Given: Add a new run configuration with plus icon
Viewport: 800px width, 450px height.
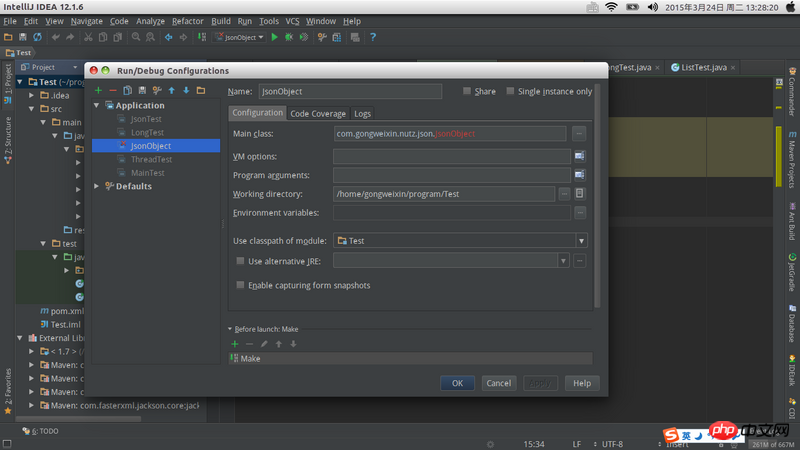Looking at the screenshot, I should point(98,90).
